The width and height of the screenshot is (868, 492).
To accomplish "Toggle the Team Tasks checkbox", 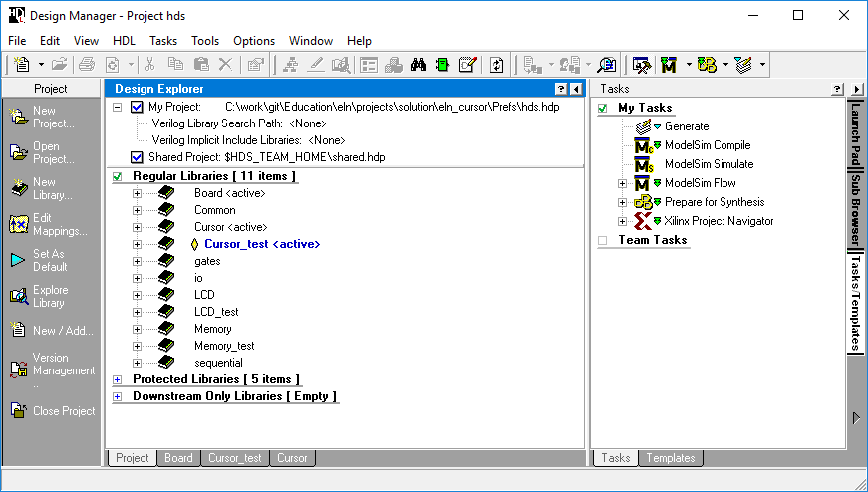I will pyautogui.click(x=602, y=241).
